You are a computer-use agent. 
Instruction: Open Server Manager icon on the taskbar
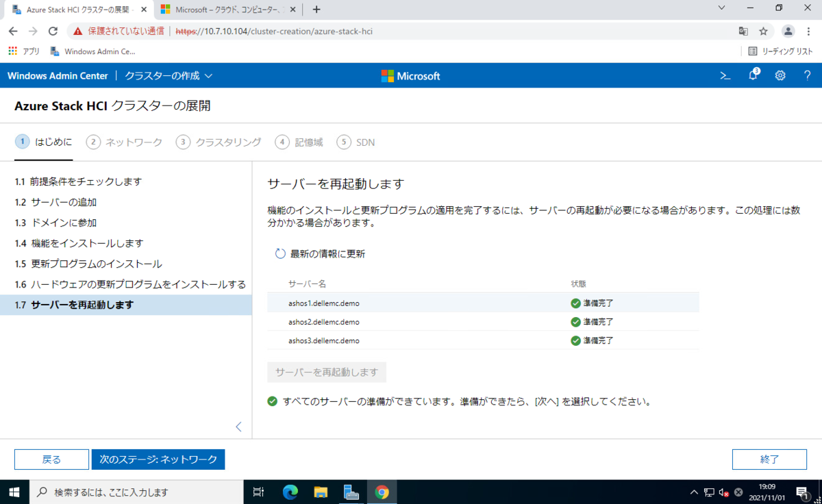pos(351,492)
